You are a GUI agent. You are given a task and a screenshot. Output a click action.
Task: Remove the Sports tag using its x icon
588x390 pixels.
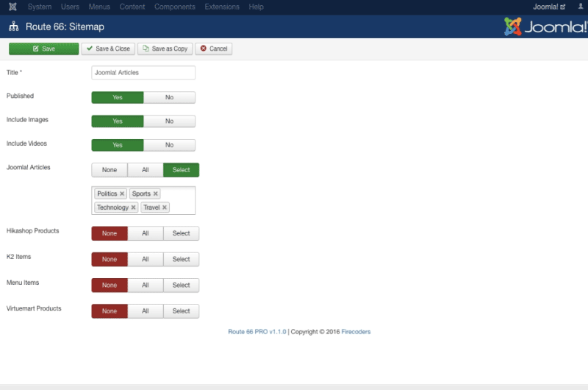click(x=155, y=194)
